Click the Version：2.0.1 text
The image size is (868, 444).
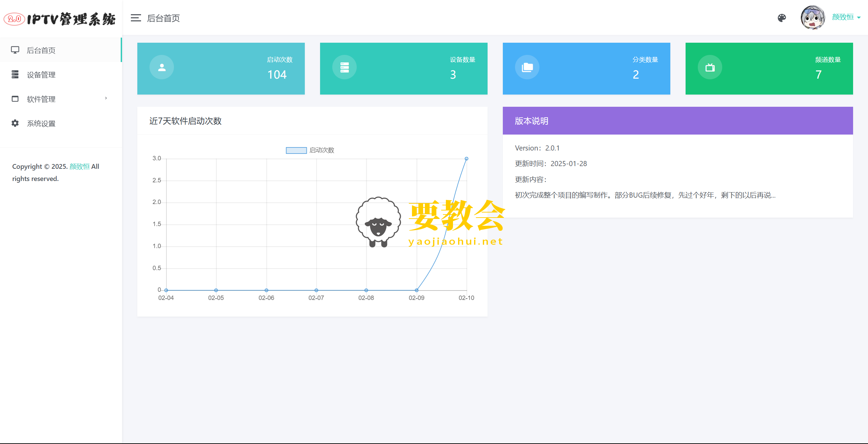[x=537, y=148]
